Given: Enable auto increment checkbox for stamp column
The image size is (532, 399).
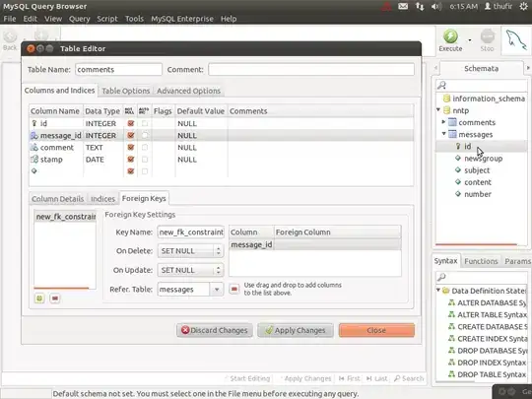Looking at the screenshot, I should pos(145,160).
